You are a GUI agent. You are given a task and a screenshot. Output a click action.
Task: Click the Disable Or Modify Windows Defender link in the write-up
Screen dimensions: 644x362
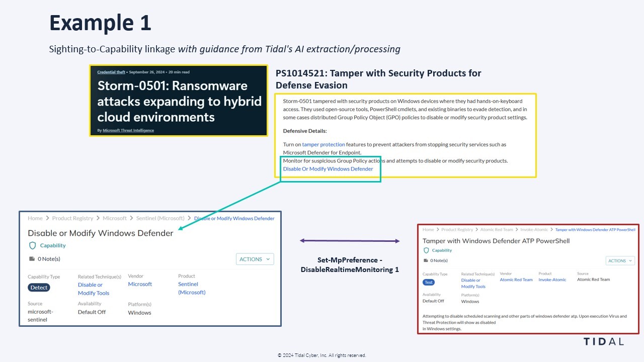coord(328,169)
